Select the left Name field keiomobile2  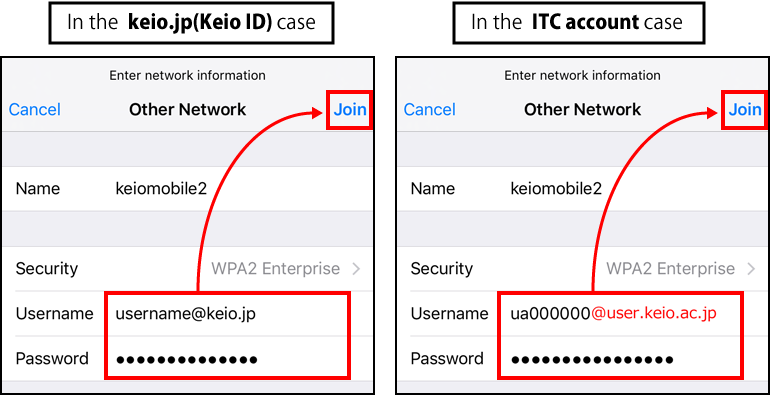(189, 189)
